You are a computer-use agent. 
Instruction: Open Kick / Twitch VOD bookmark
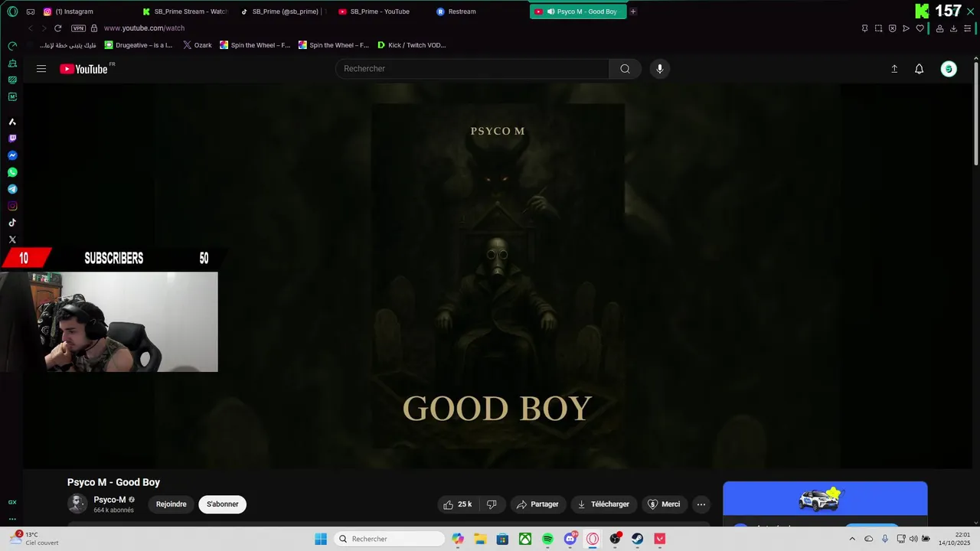pos(412,45)
